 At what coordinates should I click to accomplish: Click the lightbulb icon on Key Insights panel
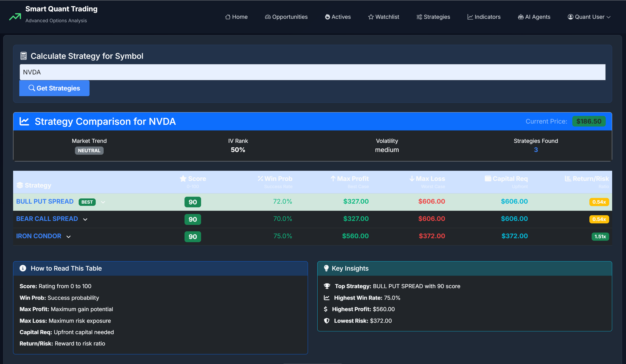[x=327, y=268]
